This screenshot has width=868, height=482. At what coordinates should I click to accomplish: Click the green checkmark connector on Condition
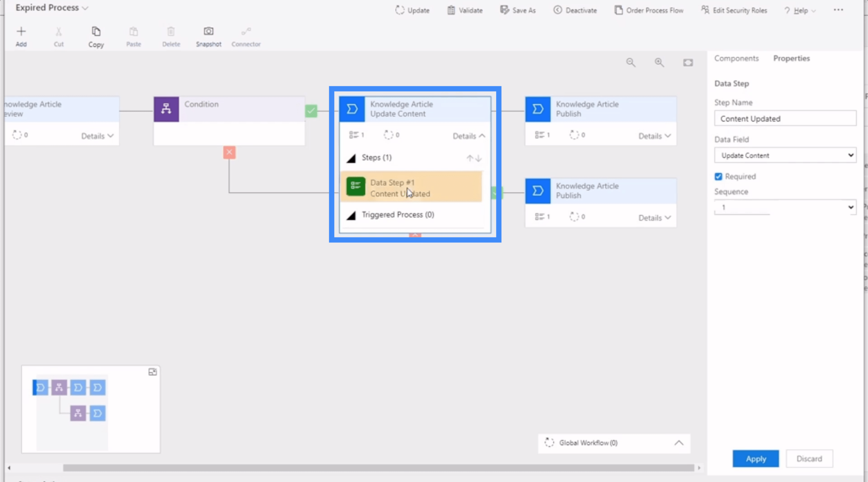pos(311,111)
